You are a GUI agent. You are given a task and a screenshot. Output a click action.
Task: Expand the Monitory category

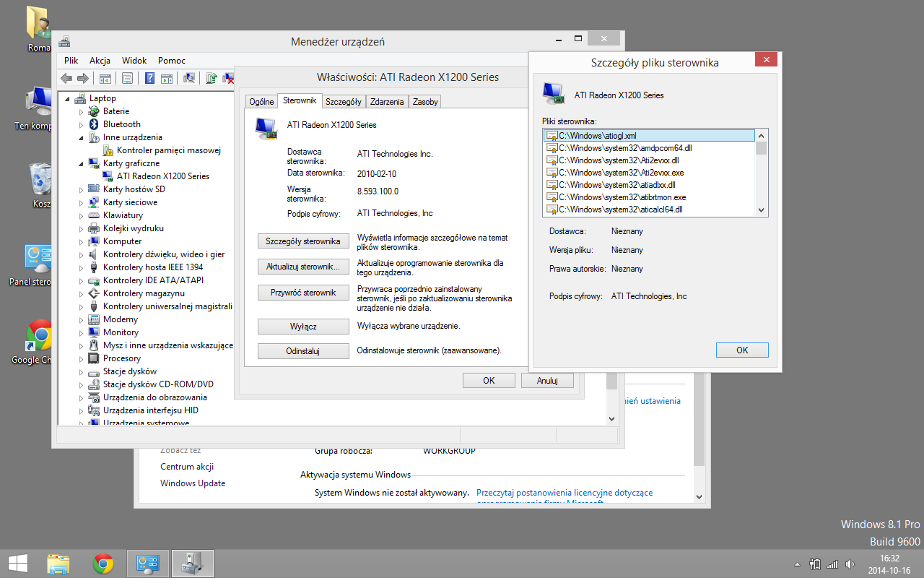coord(79,332)
